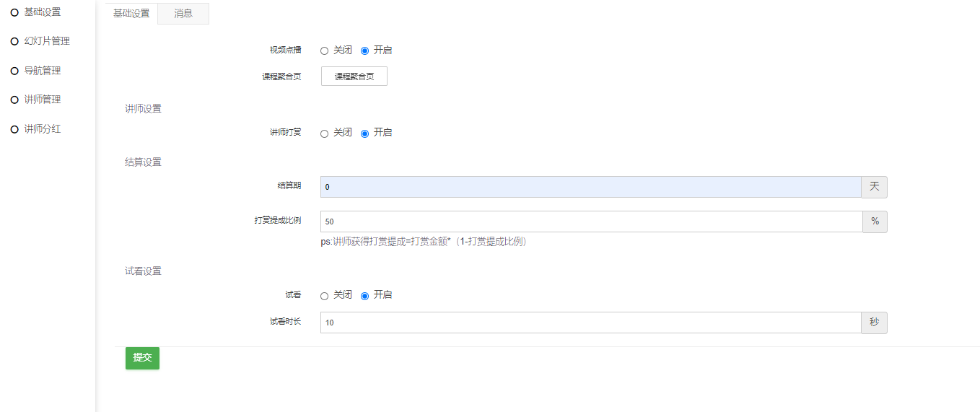Click the 讲师设置 section heading
Viewport: 980px width, 412px height.
coord(143,109)
